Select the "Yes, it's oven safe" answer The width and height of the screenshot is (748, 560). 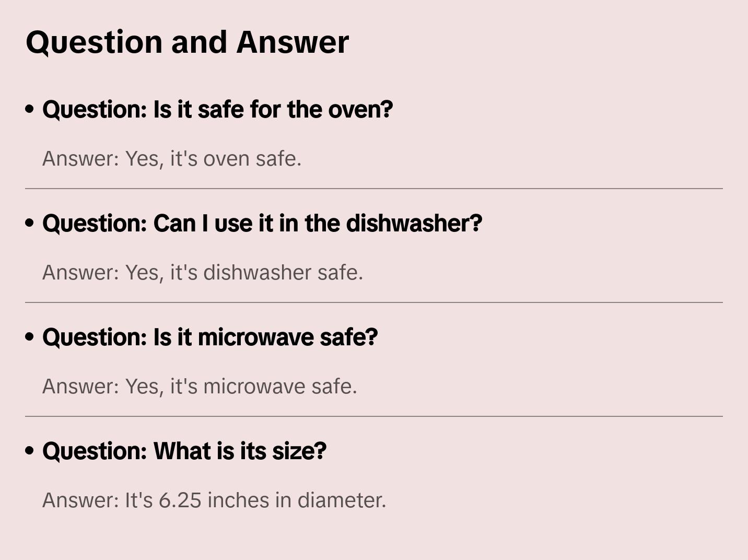pos(172,159)
